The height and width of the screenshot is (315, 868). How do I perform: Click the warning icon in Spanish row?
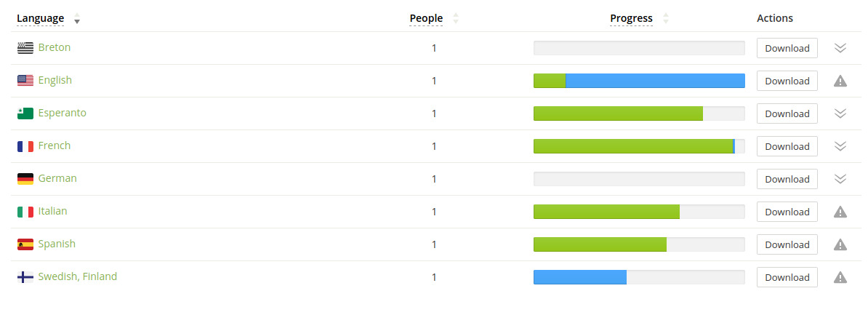[840, 244]
